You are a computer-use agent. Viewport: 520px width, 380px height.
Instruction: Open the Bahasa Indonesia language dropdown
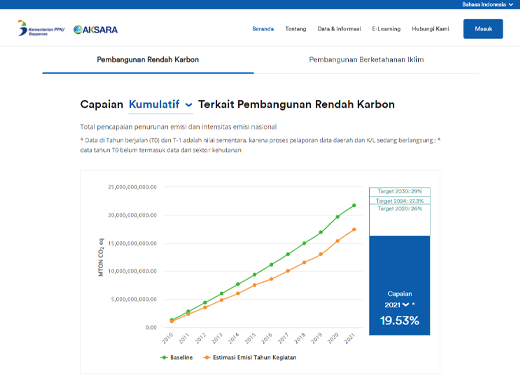click(x=487, y=4)
